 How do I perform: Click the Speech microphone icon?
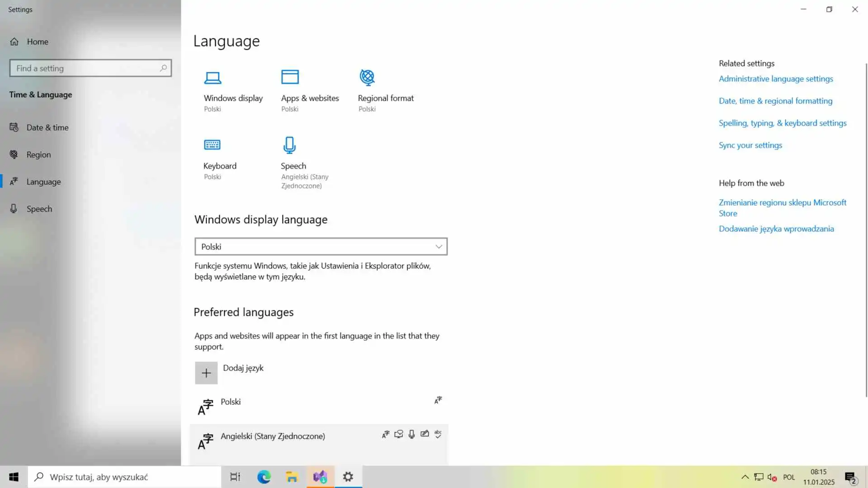coord(289,145)
